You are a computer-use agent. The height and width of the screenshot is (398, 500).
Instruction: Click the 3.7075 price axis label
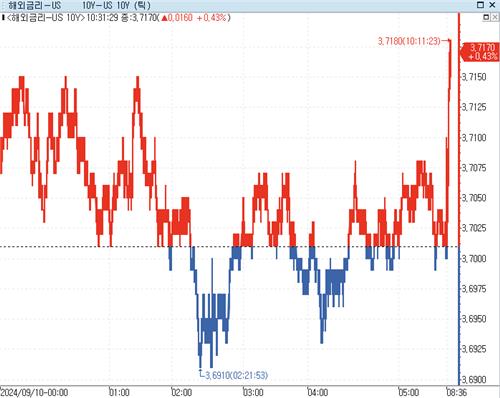point(474,167)
